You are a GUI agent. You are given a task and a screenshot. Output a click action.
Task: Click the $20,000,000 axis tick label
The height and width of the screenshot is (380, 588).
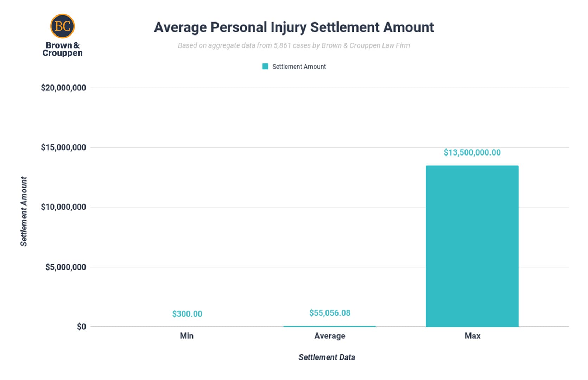click(x=63, y=88)
